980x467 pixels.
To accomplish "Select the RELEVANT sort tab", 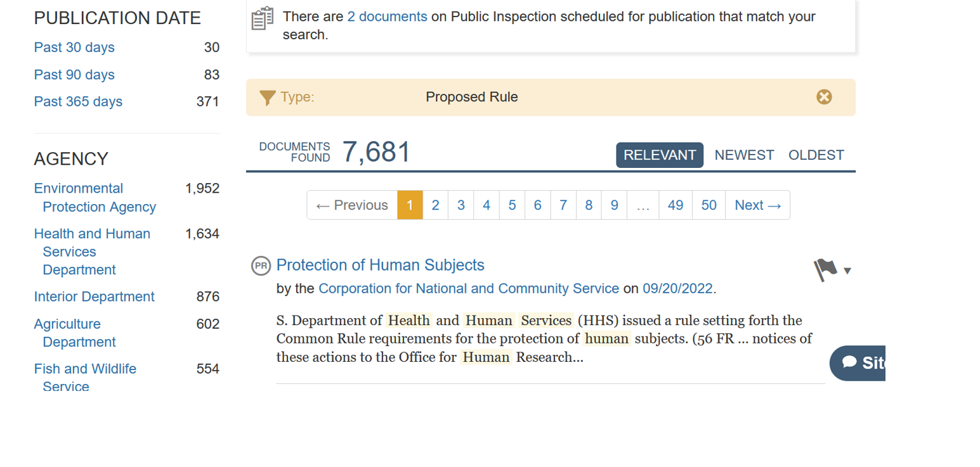I will tap(660, 155).
